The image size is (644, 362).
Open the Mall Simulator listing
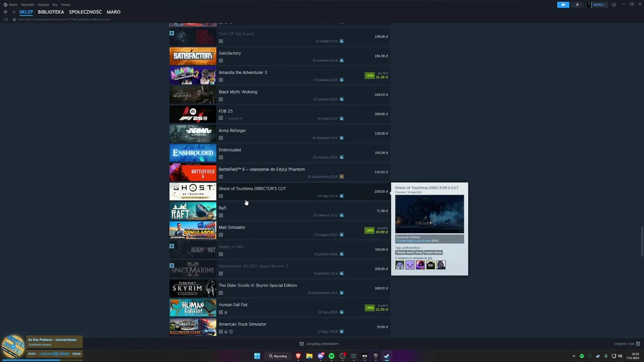(280, 230)
